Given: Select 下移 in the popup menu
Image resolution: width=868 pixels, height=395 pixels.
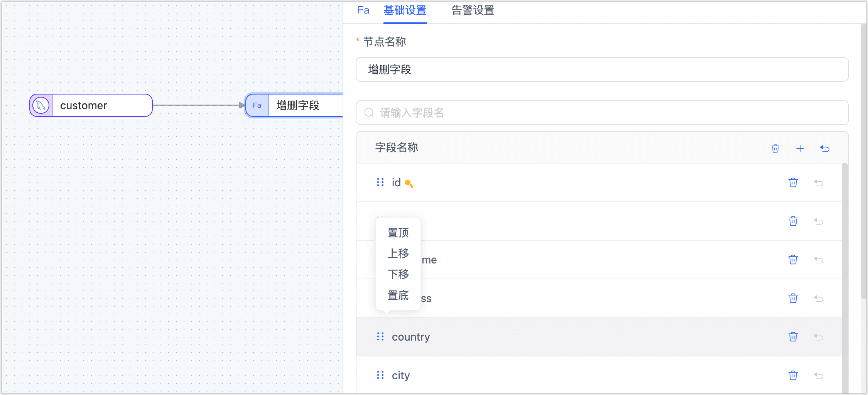Looking at the screenshot, I should tap(398, 274).
